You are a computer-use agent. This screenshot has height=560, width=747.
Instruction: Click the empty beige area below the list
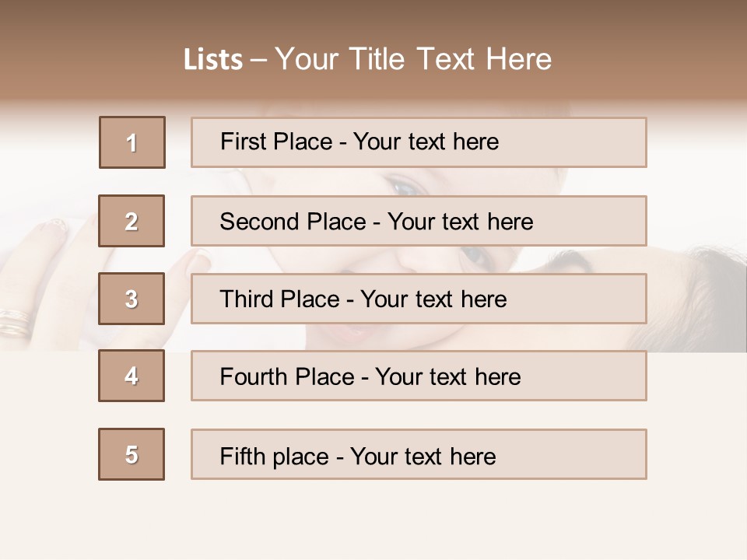373,521
